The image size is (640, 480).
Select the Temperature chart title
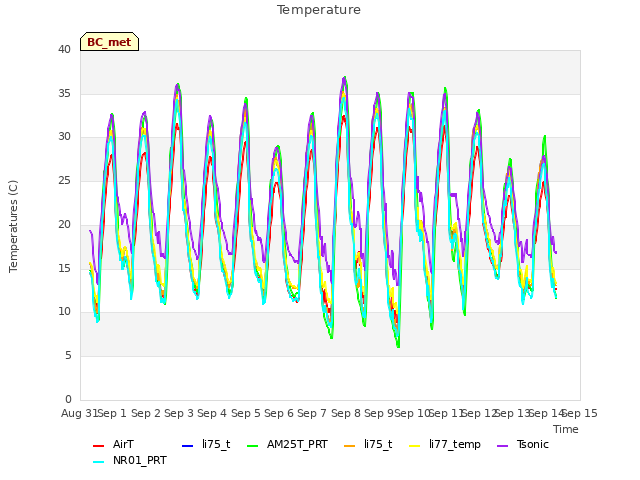319,10
